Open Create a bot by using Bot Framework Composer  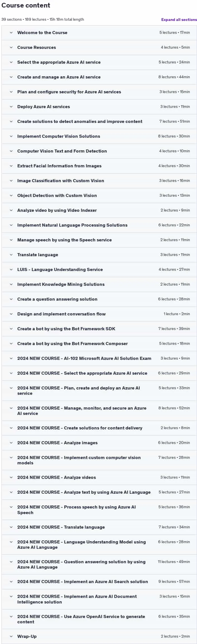click(x=99, y=344)
